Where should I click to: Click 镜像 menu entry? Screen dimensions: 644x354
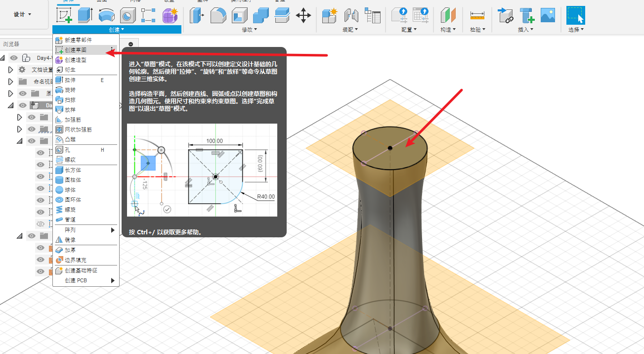[x=70, y=240]
